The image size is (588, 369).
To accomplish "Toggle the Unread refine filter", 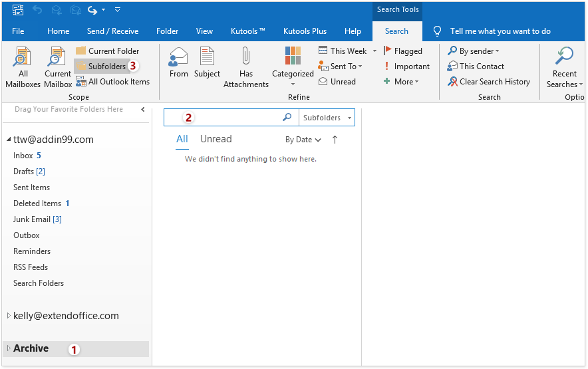I will (337, 82).
